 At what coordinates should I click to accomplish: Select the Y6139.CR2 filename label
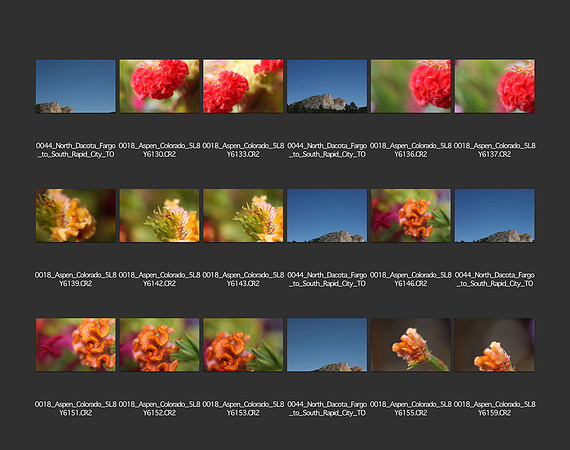76,279
